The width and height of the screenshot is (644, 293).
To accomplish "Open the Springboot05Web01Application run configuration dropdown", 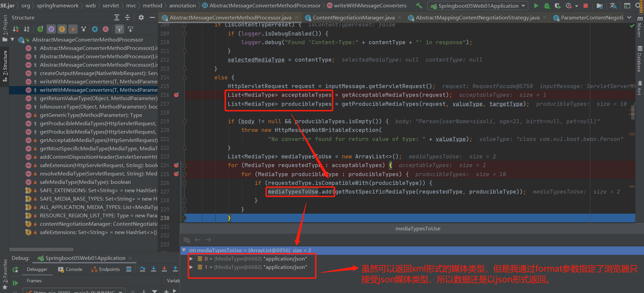I will coord(478,6).
